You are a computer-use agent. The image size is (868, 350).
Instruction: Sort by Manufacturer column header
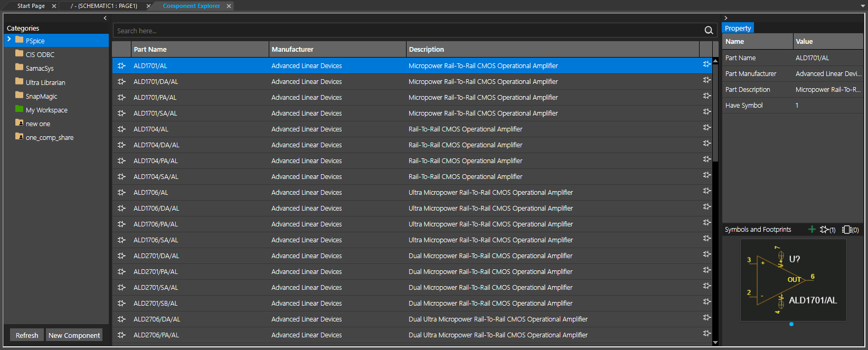337,49
